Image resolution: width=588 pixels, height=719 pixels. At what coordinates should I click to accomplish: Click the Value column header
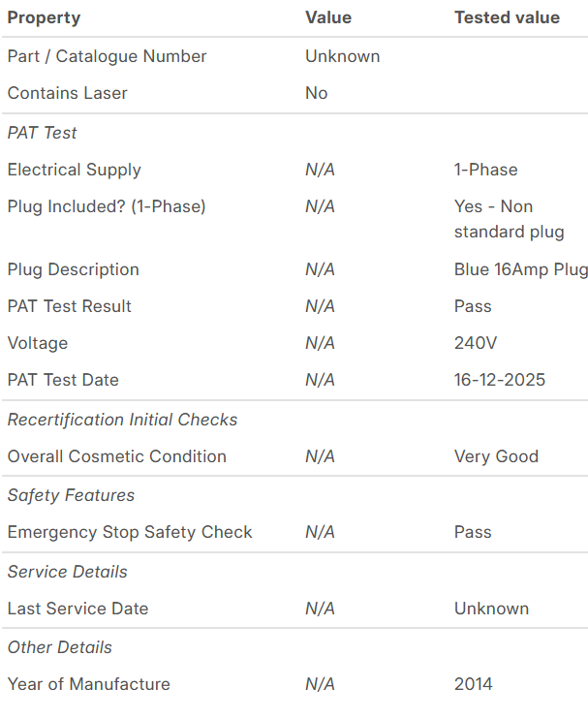point(328,17)
